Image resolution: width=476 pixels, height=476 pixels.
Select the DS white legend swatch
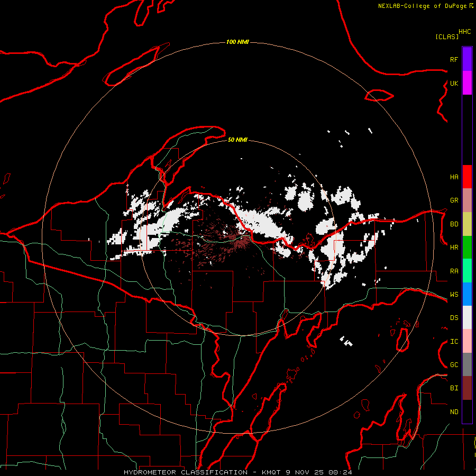[467, 317]
